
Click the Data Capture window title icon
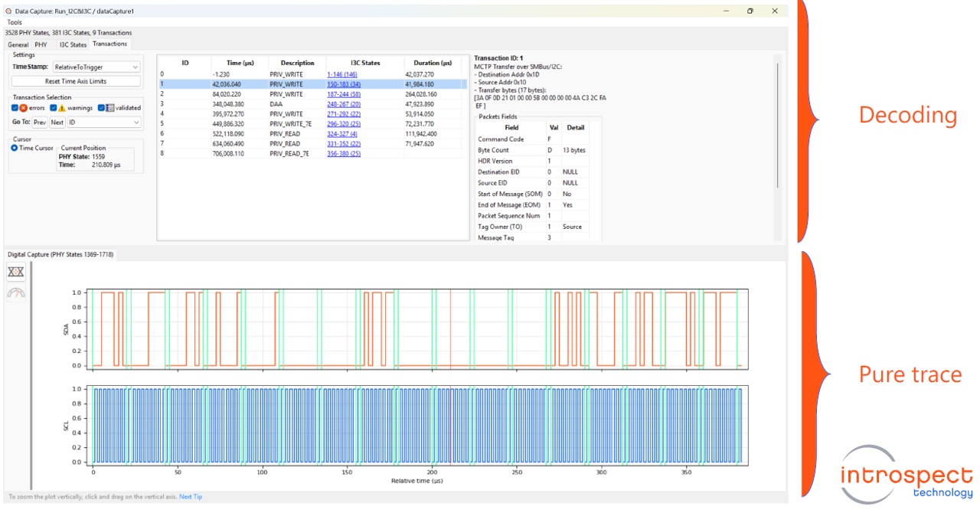tap(8, 11)
